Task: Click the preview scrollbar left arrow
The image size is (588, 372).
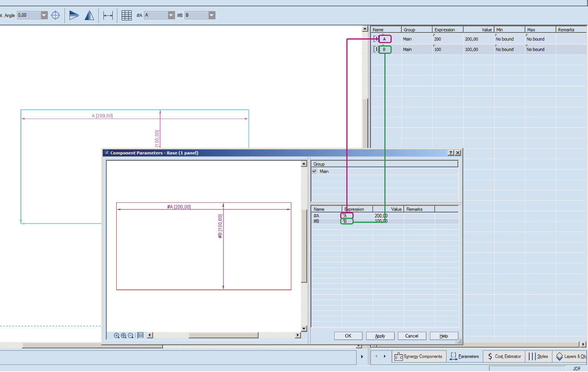Action: point(150,335)
